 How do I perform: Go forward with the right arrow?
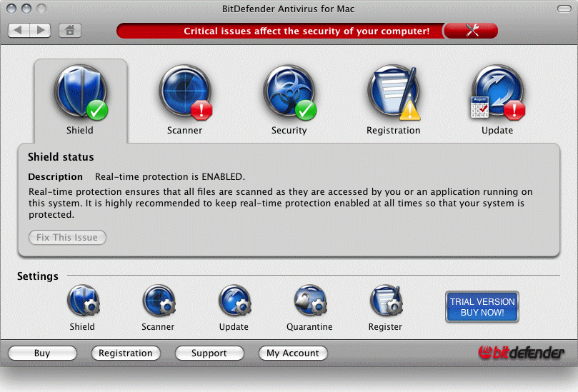[40, 30]
